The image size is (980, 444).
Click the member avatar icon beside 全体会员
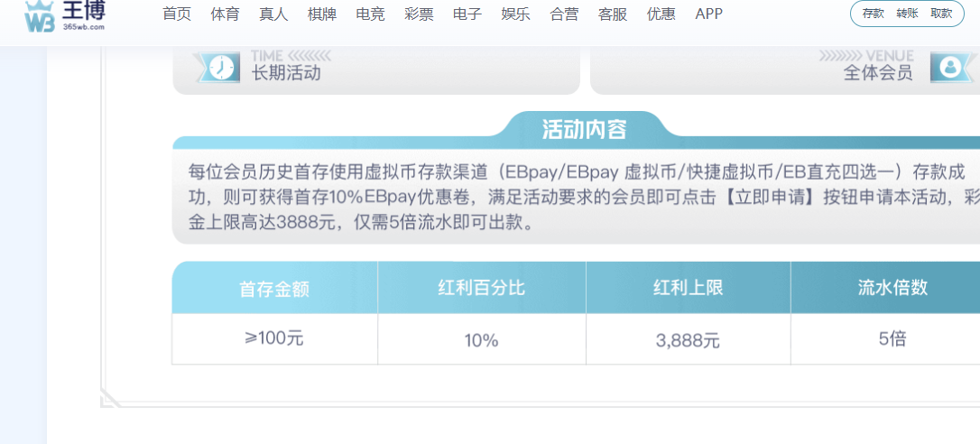click(950, 68)
